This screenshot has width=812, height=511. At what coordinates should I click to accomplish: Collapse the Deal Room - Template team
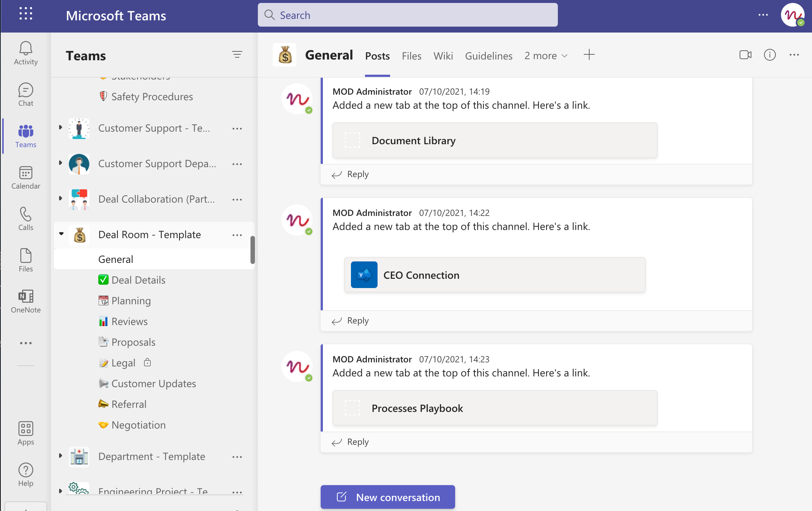(61, 234)
